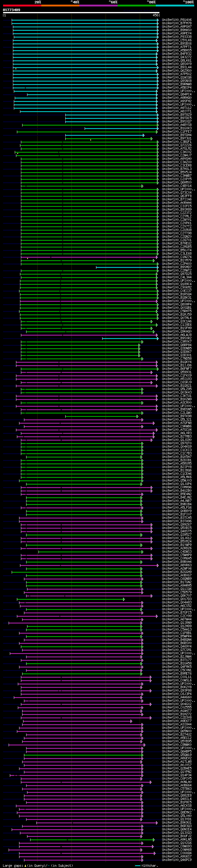This screenshot has height=868, width=197.
Task: Select hit label UniRef100_C1FFE7
Action: [177, 132]
